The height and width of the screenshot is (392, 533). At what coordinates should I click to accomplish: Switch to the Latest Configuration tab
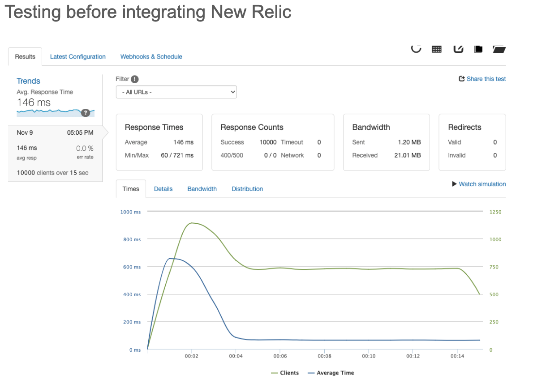click(78, 57)
